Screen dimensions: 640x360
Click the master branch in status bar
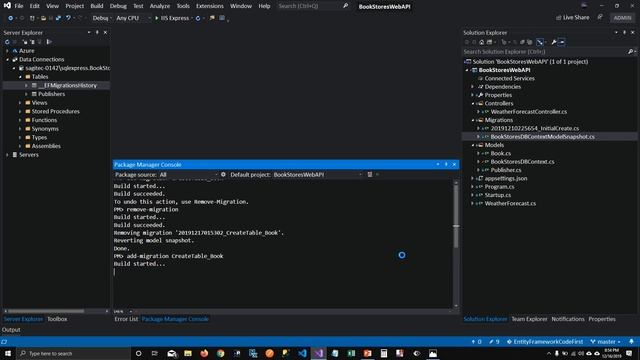[605, 342]
